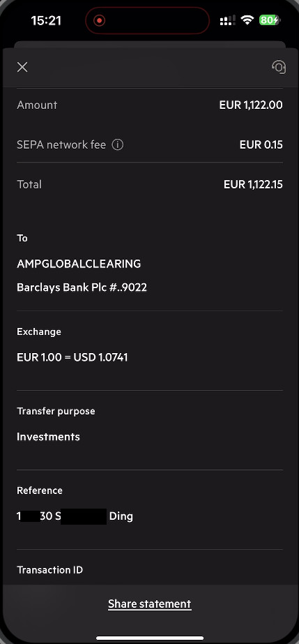Image resolution: width=299 pixels, height=644 pixels.
Task: Tap Barclays Bank Plc account line
Action: 82,287
